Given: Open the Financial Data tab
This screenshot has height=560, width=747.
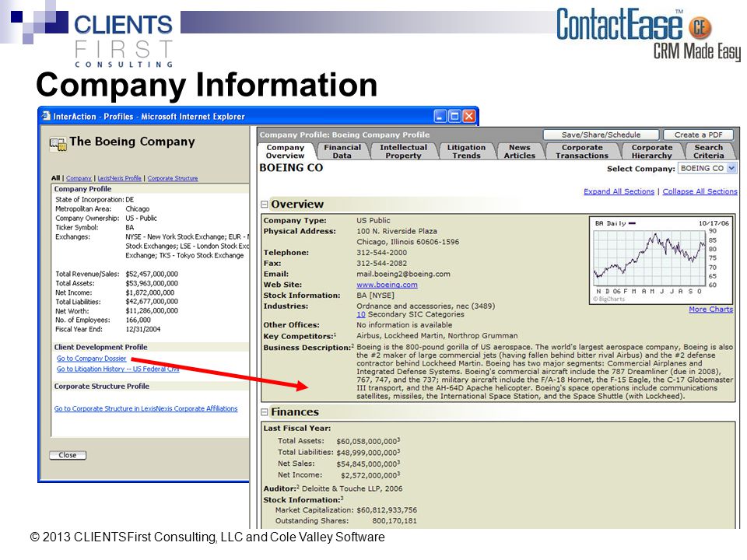Looking at the screenshot, I should [x=342, y=152].
